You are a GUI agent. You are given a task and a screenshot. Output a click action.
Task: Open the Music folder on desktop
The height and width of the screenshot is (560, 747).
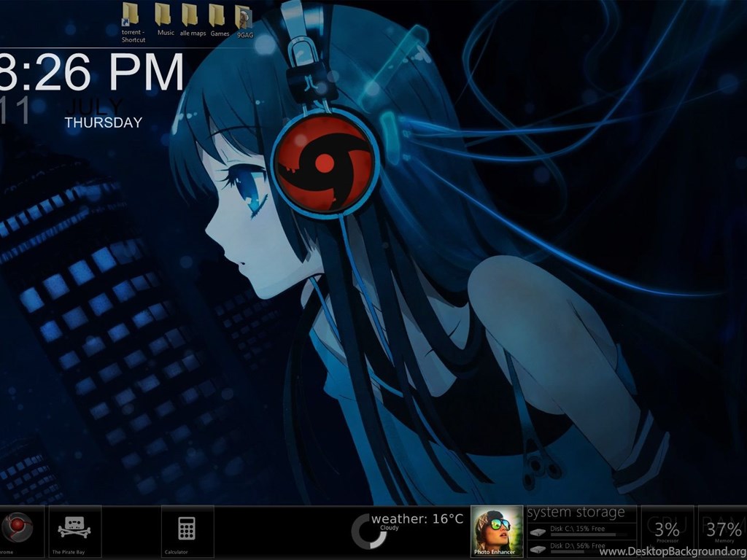[166, 16]
